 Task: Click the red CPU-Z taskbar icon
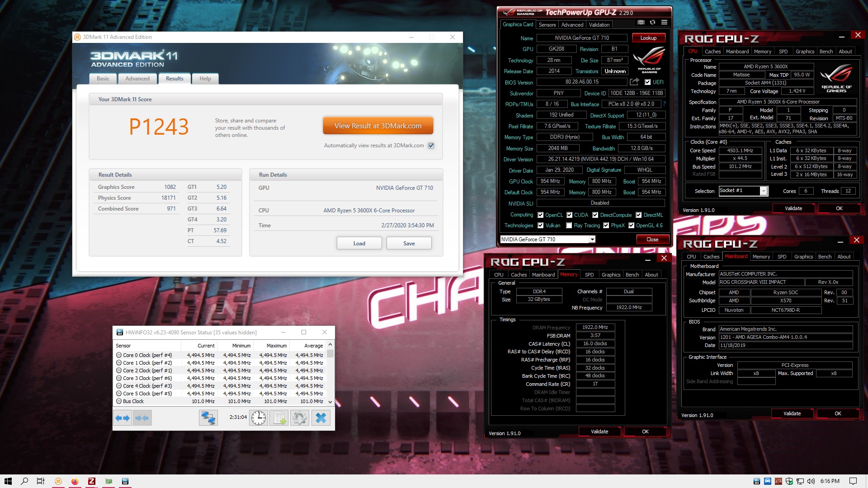point(92,481)
